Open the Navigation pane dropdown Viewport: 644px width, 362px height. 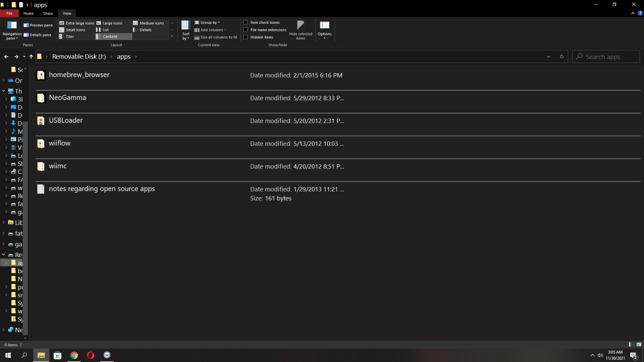(x=12, y=30)
